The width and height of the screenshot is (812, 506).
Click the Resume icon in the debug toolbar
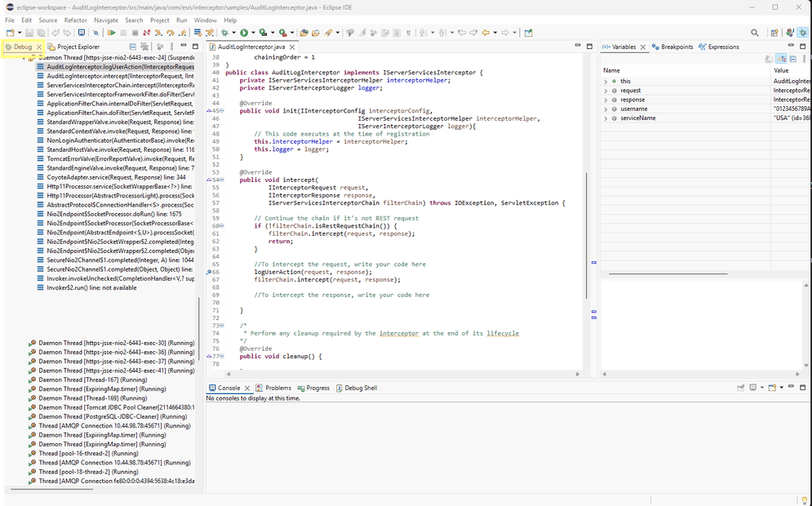click(x=111, y=33)
